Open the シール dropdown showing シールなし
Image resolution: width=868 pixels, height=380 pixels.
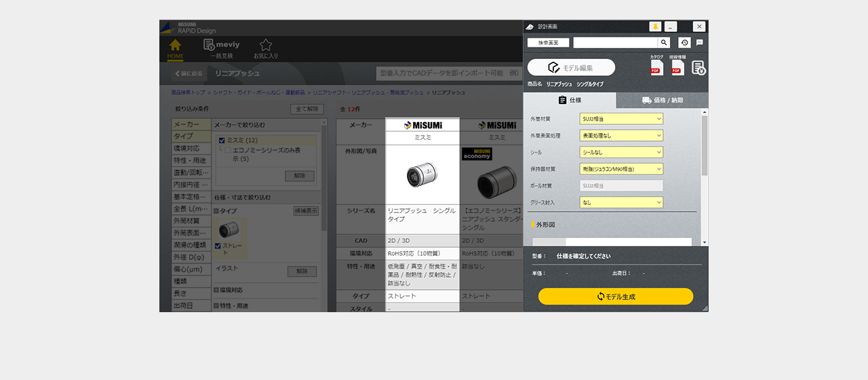click(x=621, y=152)
